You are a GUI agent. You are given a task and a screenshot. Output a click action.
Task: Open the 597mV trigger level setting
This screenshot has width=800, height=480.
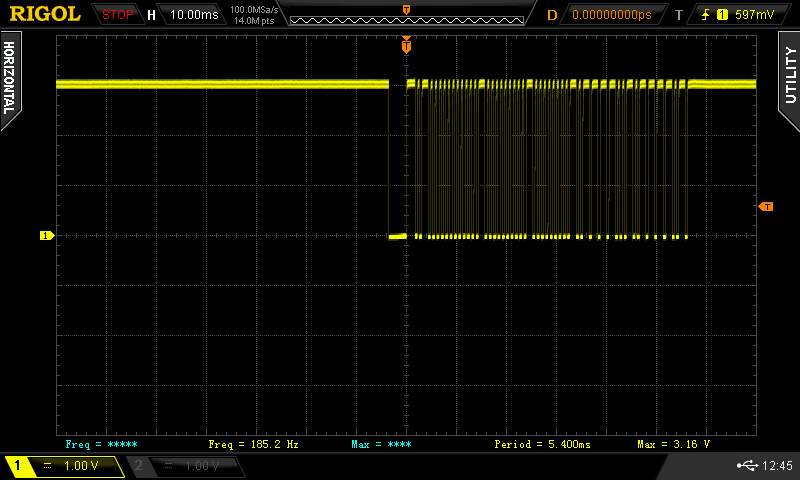(754, 15)
